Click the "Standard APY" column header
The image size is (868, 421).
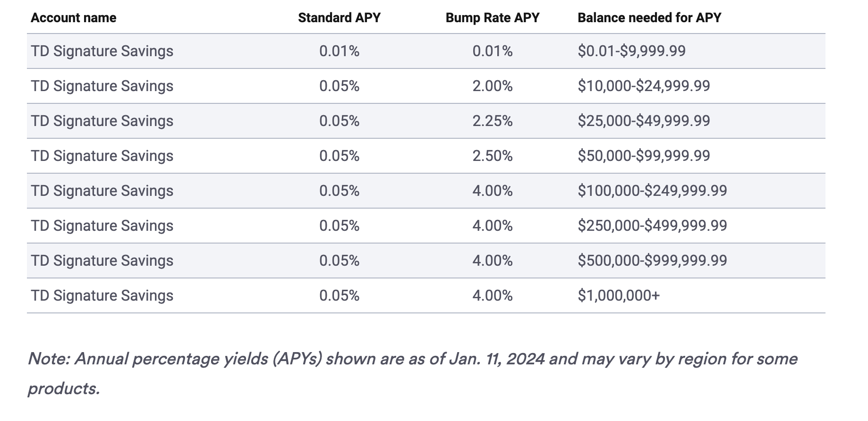click(x=339, y=18)
